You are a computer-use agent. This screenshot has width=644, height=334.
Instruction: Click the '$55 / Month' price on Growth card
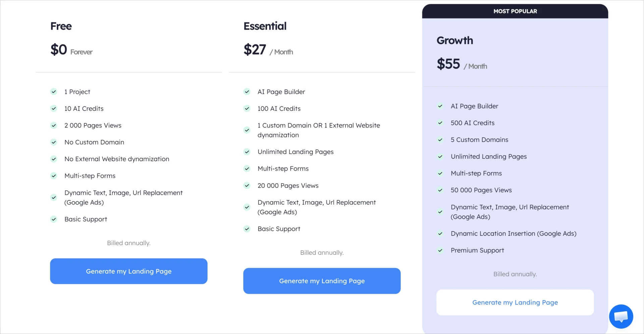pos(462,64)
